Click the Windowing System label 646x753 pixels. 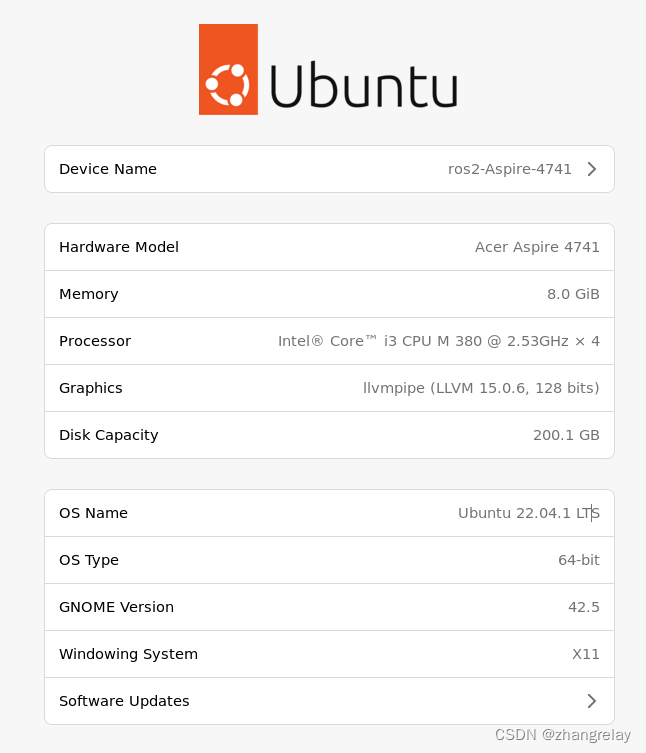pos(128,654)
